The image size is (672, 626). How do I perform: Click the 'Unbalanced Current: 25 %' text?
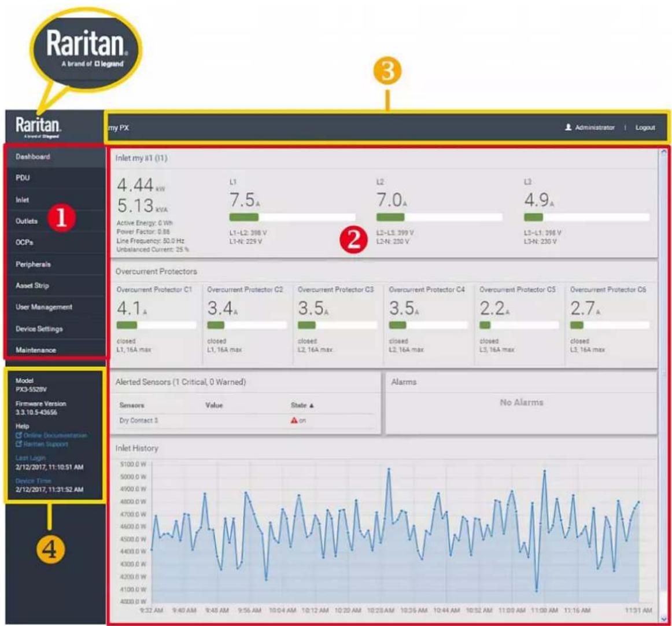[153, 249]
